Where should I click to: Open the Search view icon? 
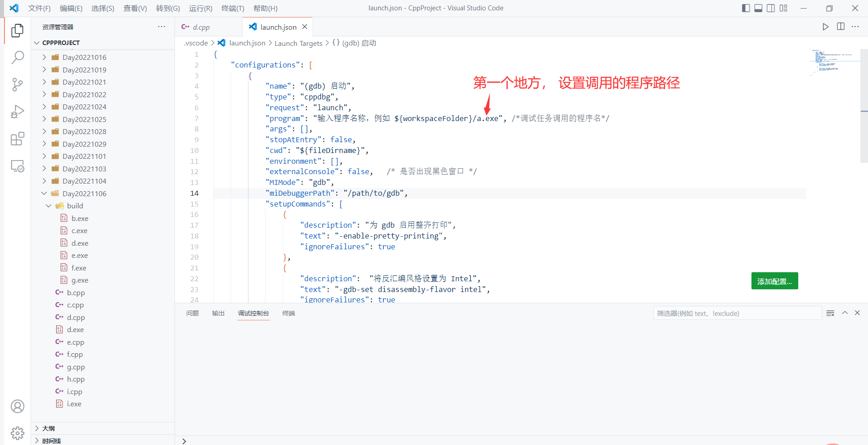pyautogui.click(x=18, y=57)
